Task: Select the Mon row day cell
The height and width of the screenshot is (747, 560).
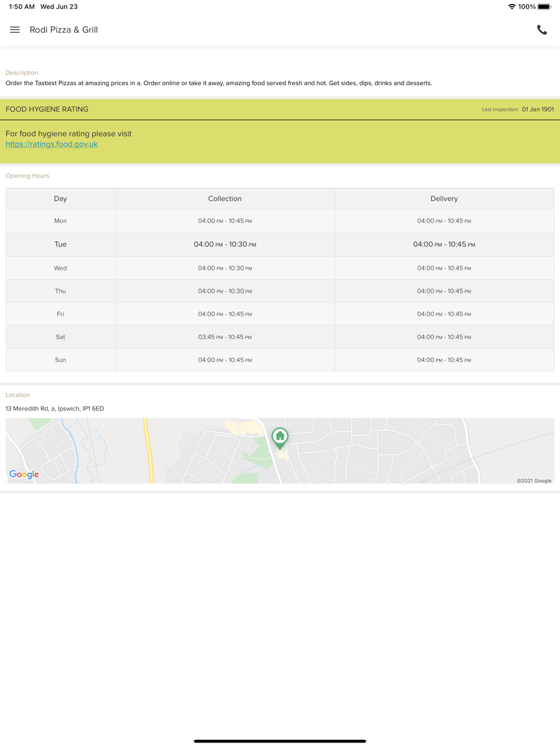Action: point(60,221)
